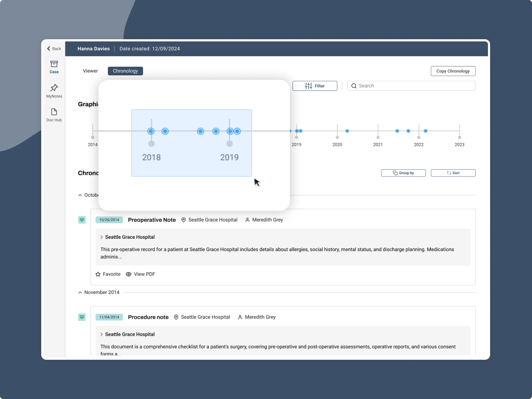This screenshot has width=532, height=399.
Task: Open the Preoperative Note title
Action: point(152,220)
